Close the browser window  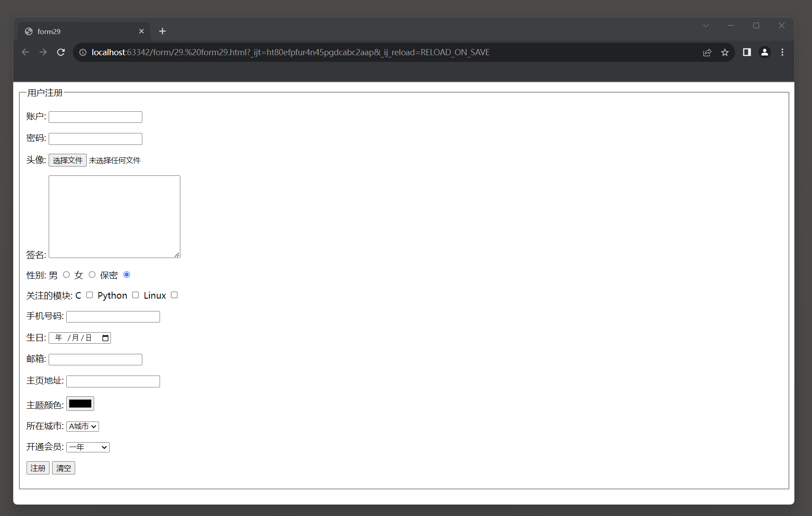782,26
